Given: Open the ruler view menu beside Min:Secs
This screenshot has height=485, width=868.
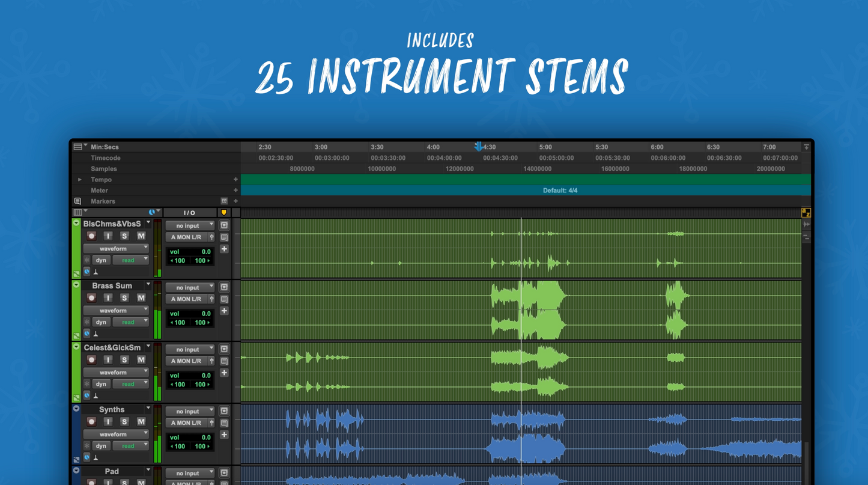Looking at the screenshot, I should 78,147.
